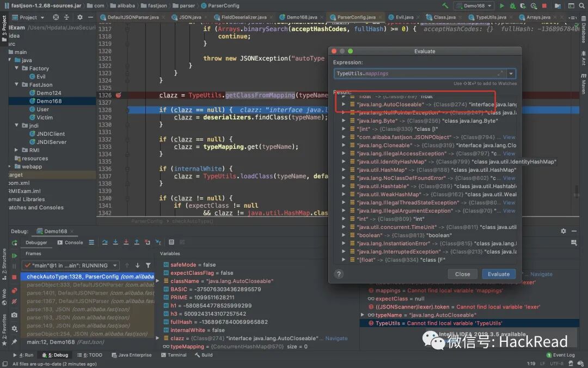Click View Breakpoints red circles icon
Image resolution: width=588 pixels, height=368 pixels.
pyautogui.click(x=14, y=291)
